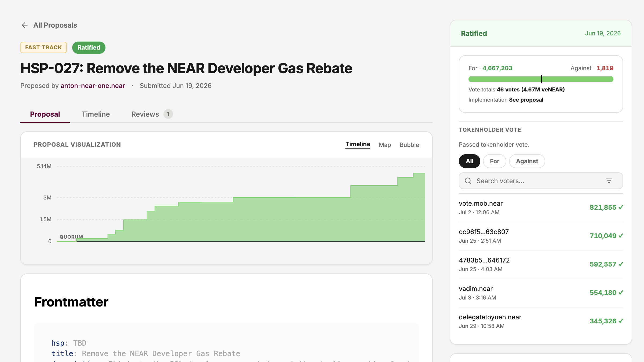Viewport: 644px width, 362px height.
Task: Filter voters by For
Action: point(495,161)
